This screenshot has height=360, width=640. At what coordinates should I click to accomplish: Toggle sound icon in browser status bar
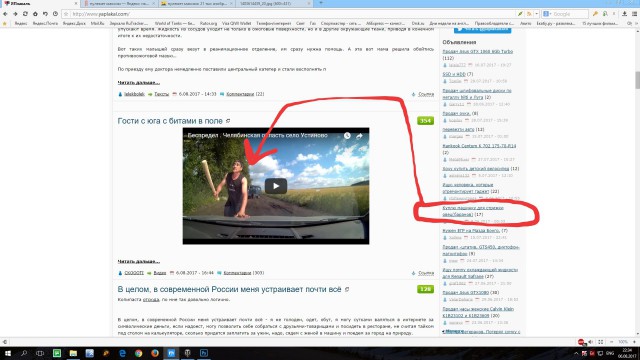pyautogui.click(x=591, y=342)
